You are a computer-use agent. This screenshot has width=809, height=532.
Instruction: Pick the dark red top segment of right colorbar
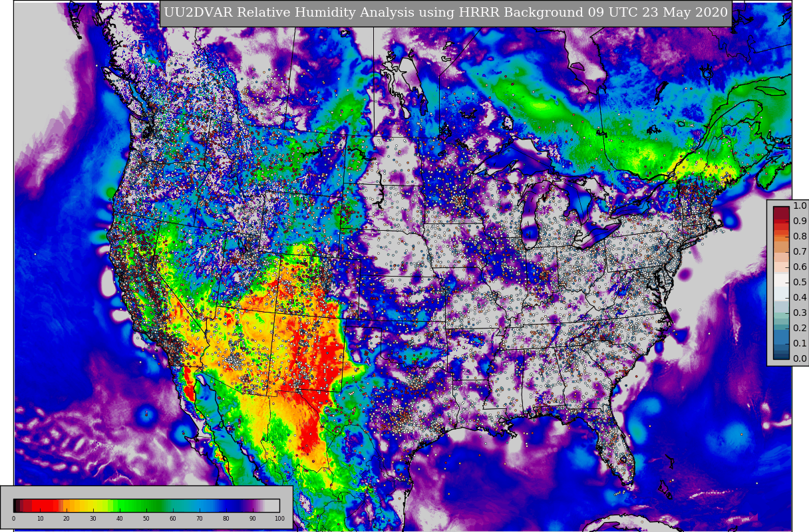pyautogui.click(x=781, y=213)
